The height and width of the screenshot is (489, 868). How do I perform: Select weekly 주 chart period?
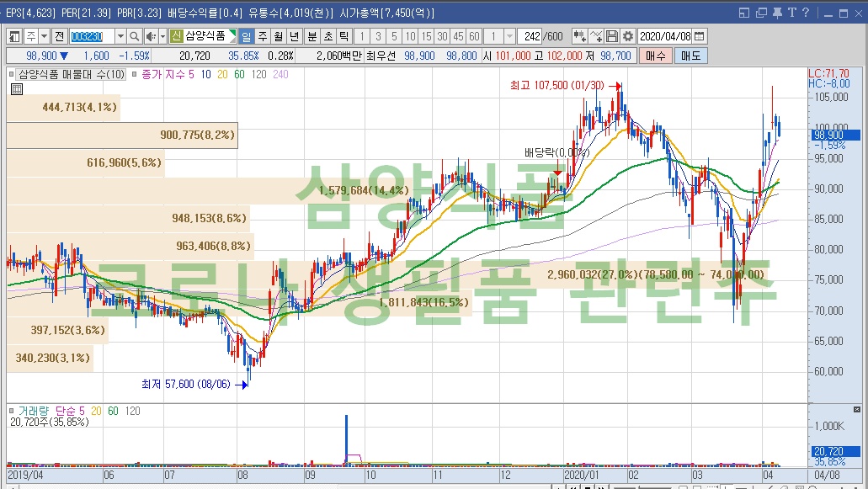263,36
